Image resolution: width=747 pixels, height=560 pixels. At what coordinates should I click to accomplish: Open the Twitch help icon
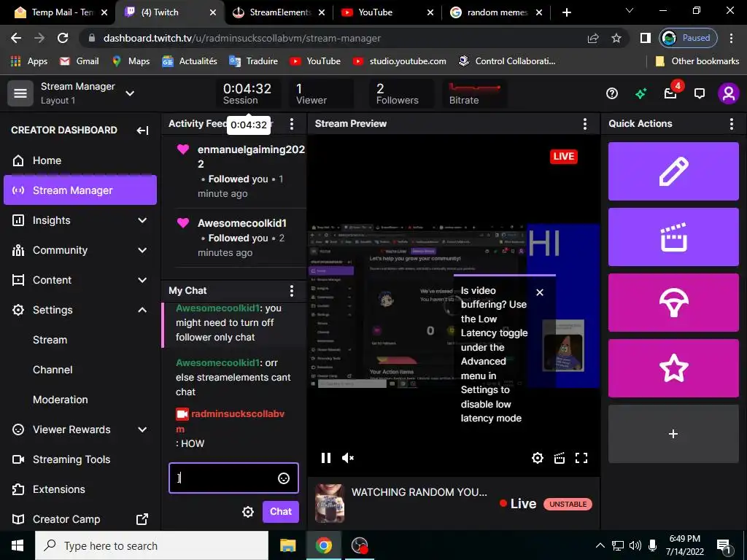[612, 93]
